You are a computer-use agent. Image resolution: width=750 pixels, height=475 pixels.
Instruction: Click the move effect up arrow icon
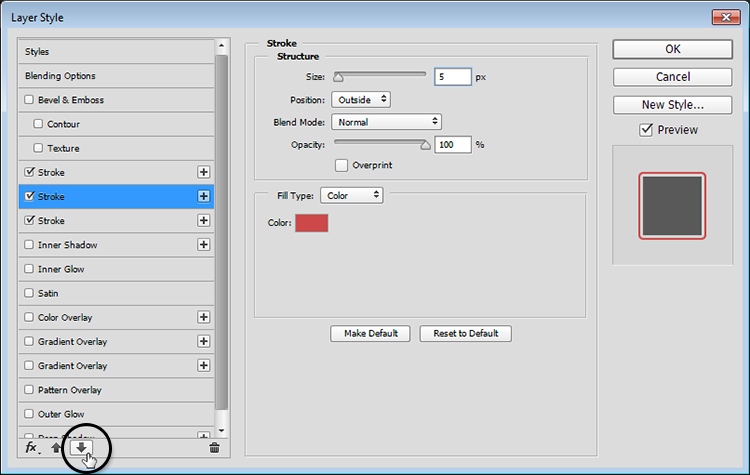click(x=56, y=448)
